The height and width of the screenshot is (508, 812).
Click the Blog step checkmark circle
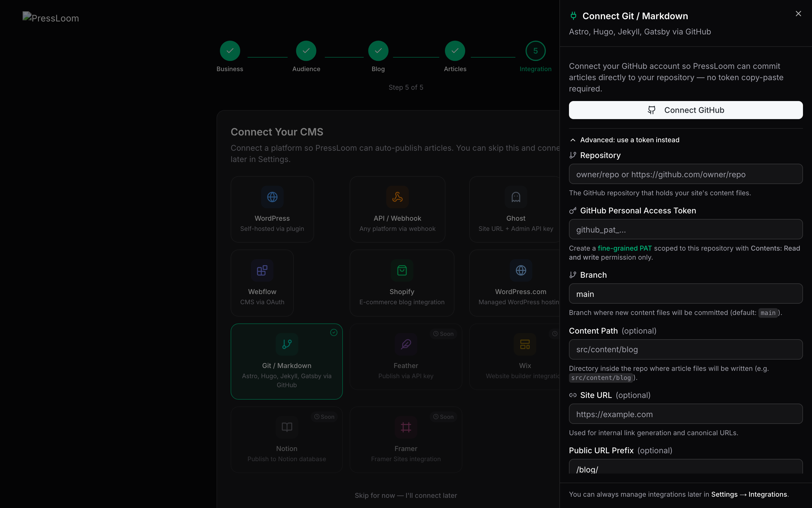pos(378,51)
